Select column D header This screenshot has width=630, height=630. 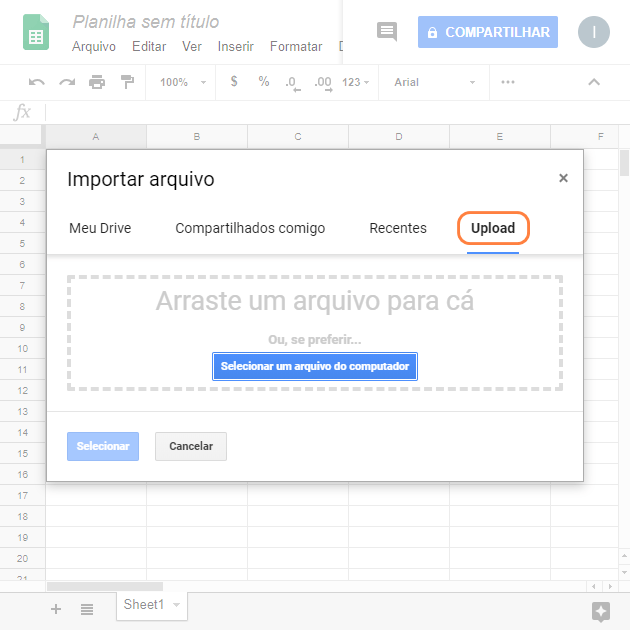click(x=399, y=137)
